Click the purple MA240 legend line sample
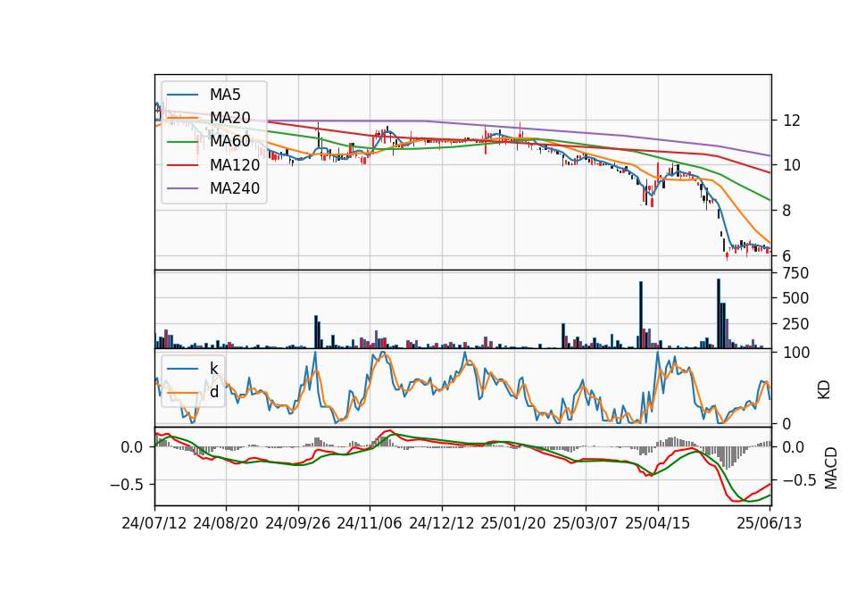Viewport: 857px width, 616px height. [x=182, y=188]
